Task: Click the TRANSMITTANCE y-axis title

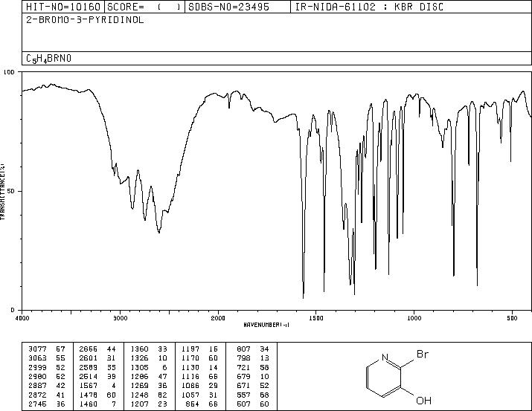Action: (2, 191)
